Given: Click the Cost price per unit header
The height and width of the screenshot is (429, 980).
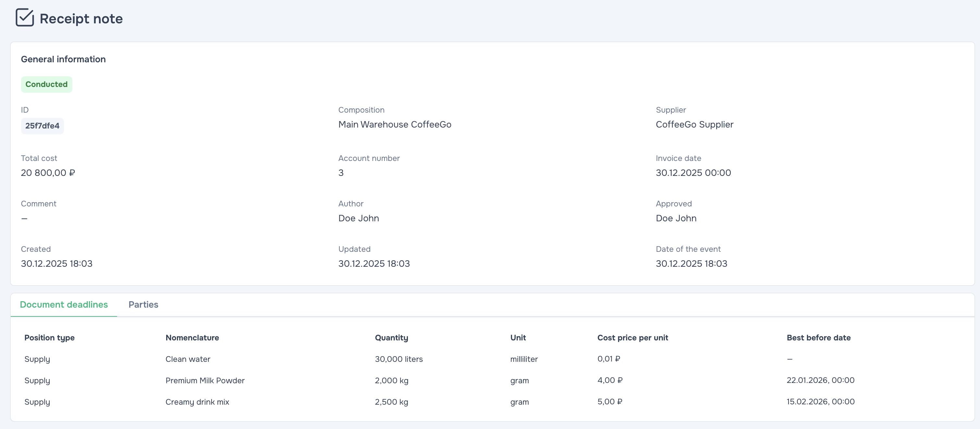Looking at the screenshot, I should (632, 338).
